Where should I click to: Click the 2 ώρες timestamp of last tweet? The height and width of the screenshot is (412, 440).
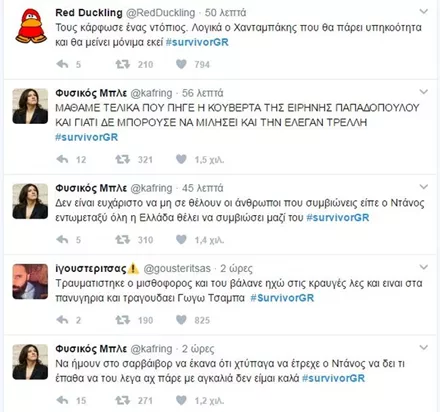[x=198, y=349]
